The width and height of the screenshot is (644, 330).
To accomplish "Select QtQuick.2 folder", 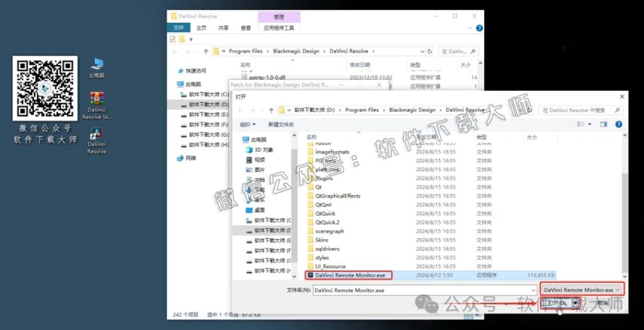I will click(x=327, y=222).
